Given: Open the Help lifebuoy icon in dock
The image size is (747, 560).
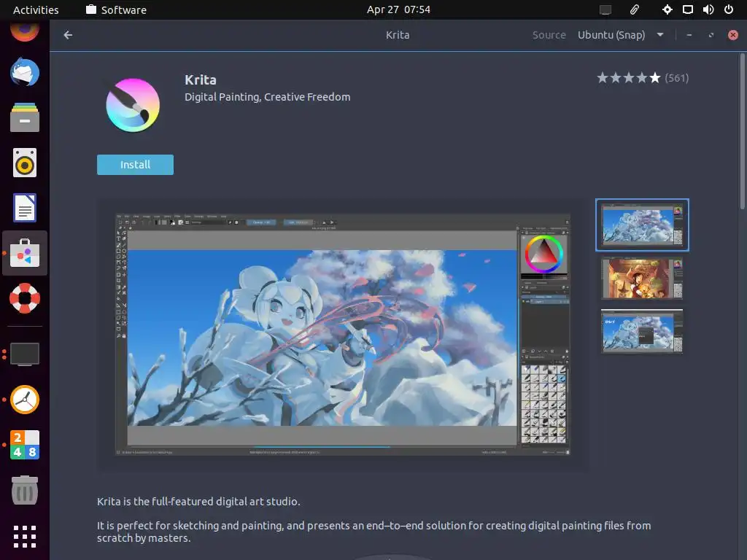Looking at the screenshot, I should point(25,298).
